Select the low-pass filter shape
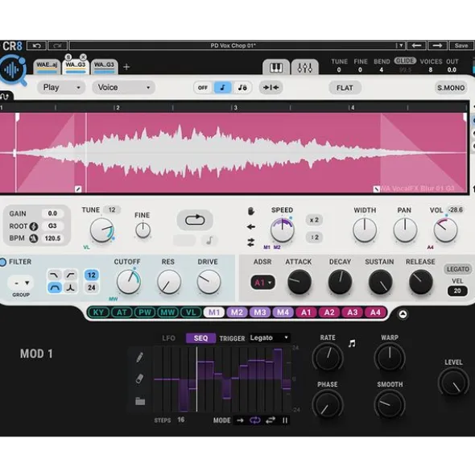 (x=54, y=275)
